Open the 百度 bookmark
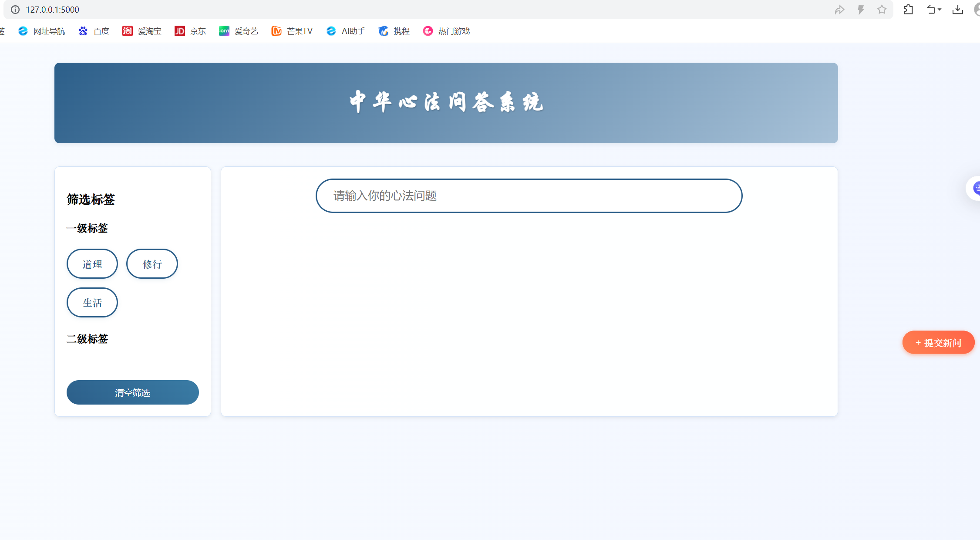The width and height of the screenshot is (980, 540). click(94, 31)
